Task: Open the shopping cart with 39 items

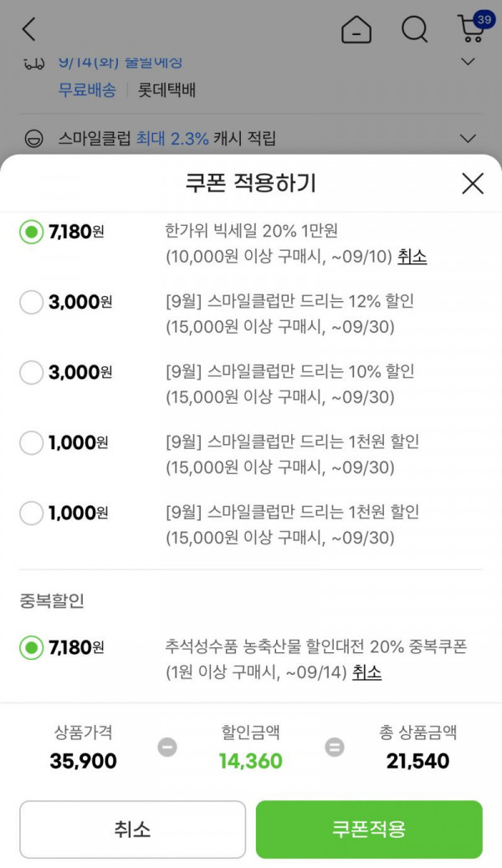Action: (x=475, y=28)
